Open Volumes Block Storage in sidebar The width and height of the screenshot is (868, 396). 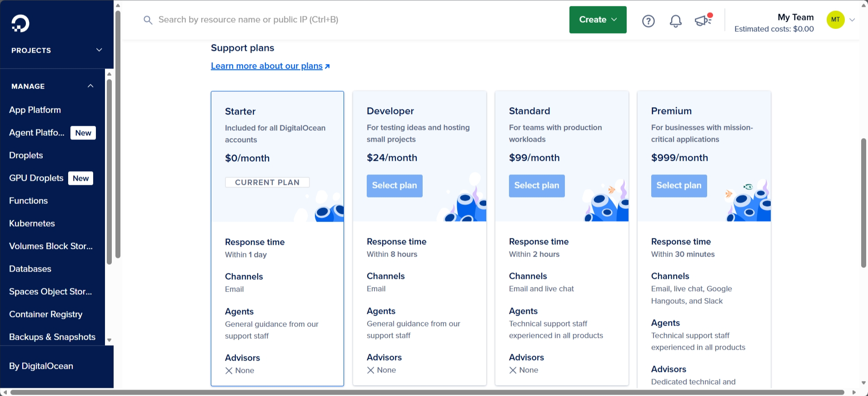(51, 246)
